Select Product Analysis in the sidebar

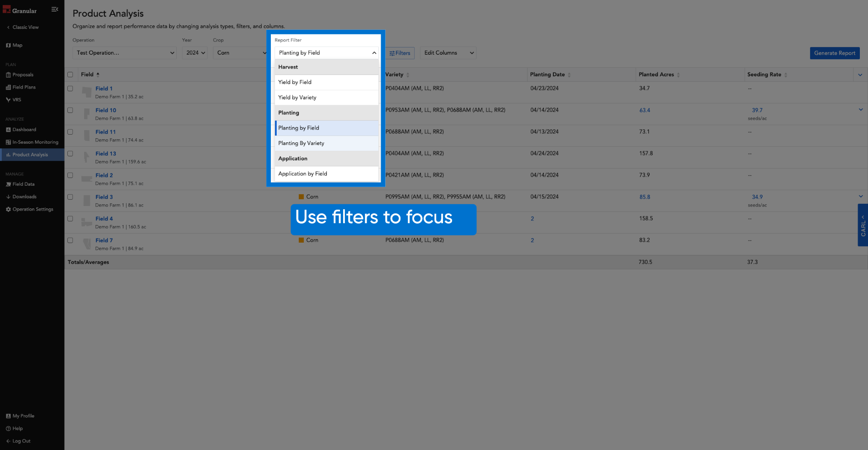click(32, 155)
